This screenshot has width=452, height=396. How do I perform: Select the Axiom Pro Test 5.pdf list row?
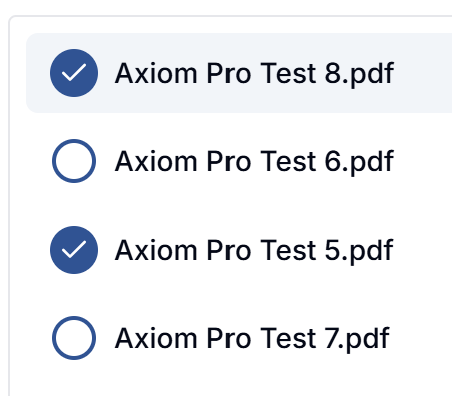tap(239, 250)
